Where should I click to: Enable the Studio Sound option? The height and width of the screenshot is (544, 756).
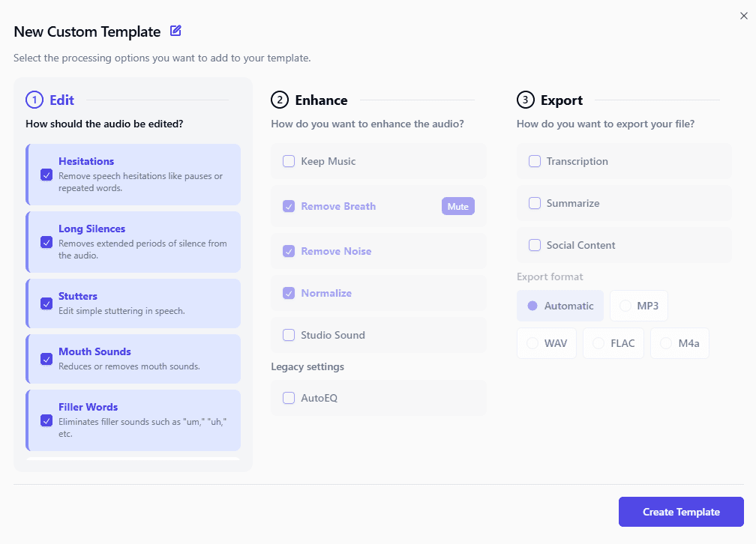(x=289, y=335)
